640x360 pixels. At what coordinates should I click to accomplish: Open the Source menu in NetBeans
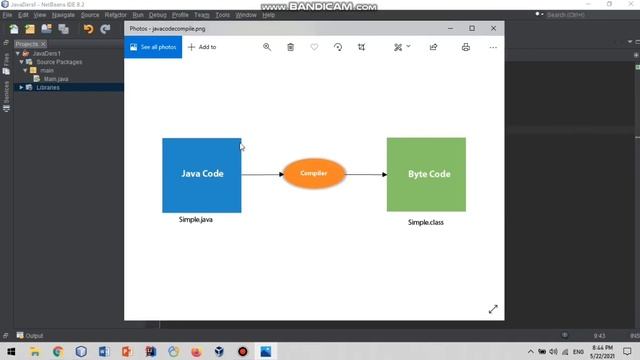click(90, 15)
